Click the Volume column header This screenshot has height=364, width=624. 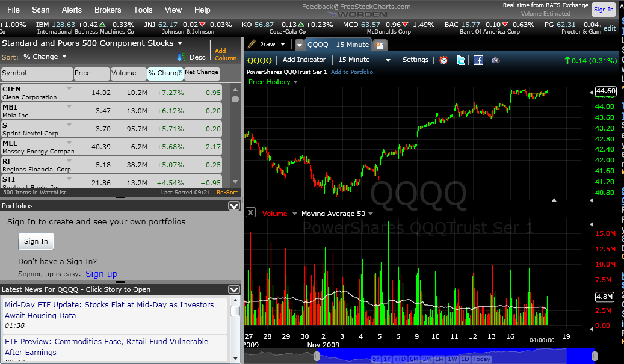click(129, 73)
